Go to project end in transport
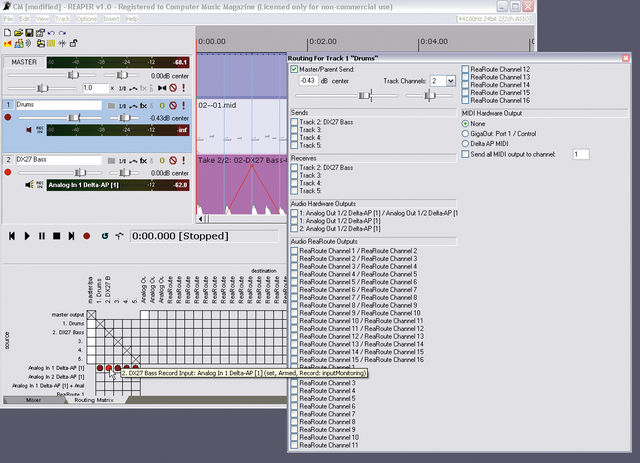Viewport: 640px width, 463px height. 71,236
